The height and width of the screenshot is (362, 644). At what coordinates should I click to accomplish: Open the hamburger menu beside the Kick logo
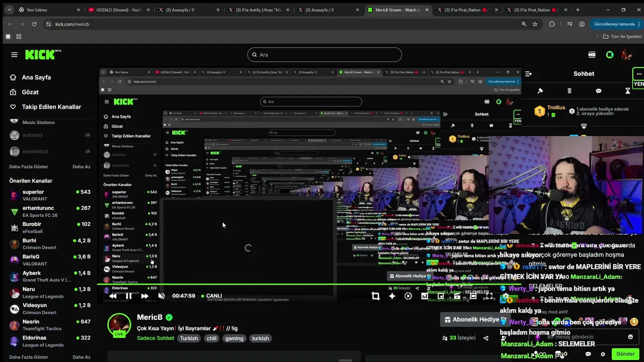(x=14, y=54)
